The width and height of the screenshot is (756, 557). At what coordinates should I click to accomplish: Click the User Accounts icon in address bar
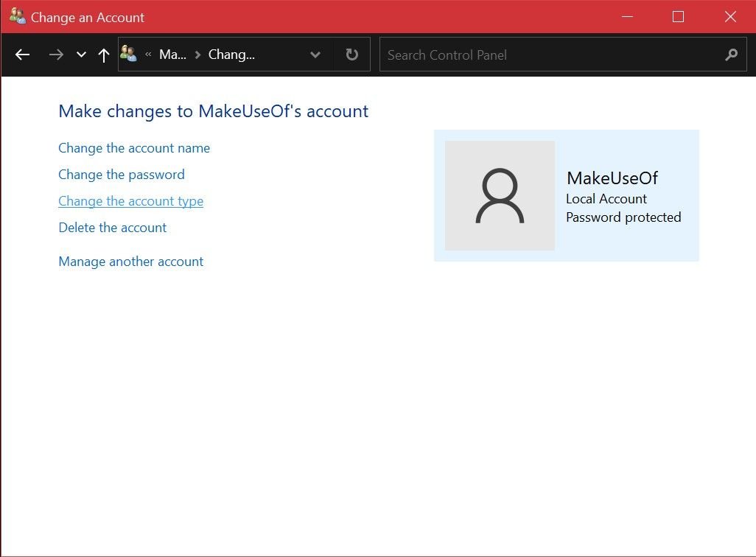(x=129, y=54)
